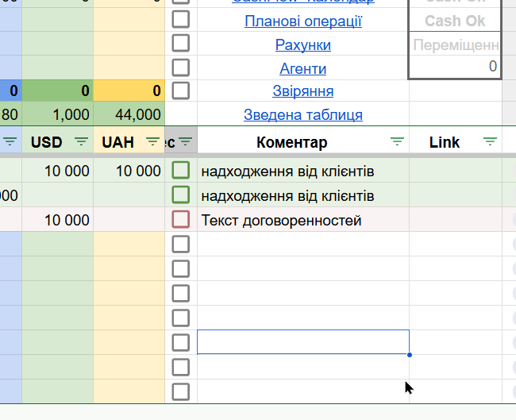The height and width of the screenshot is (420, 516).
Task: Open the USD column filter icon
Action: click(81, 142)
